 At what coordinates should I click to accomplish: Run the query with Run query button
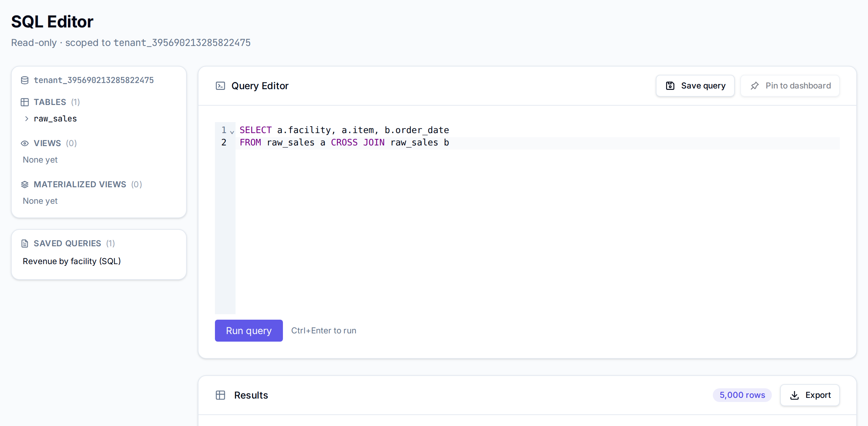tap(249, 331)
